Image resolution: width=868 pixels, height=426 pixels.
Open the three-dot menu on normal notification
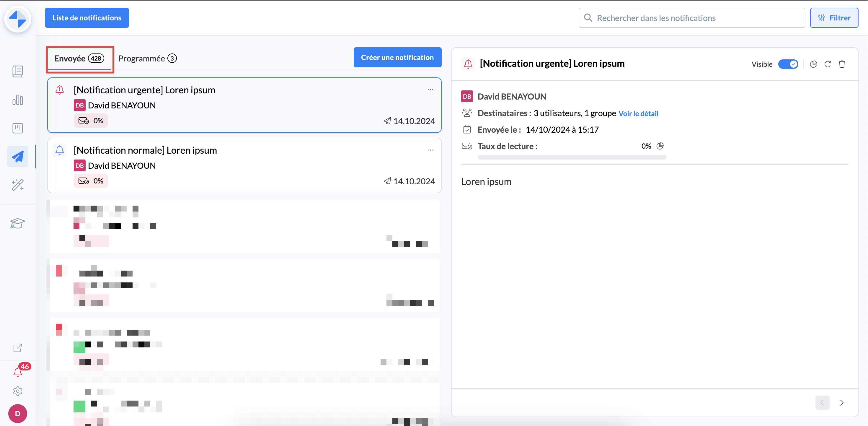(x=430, y=150)
